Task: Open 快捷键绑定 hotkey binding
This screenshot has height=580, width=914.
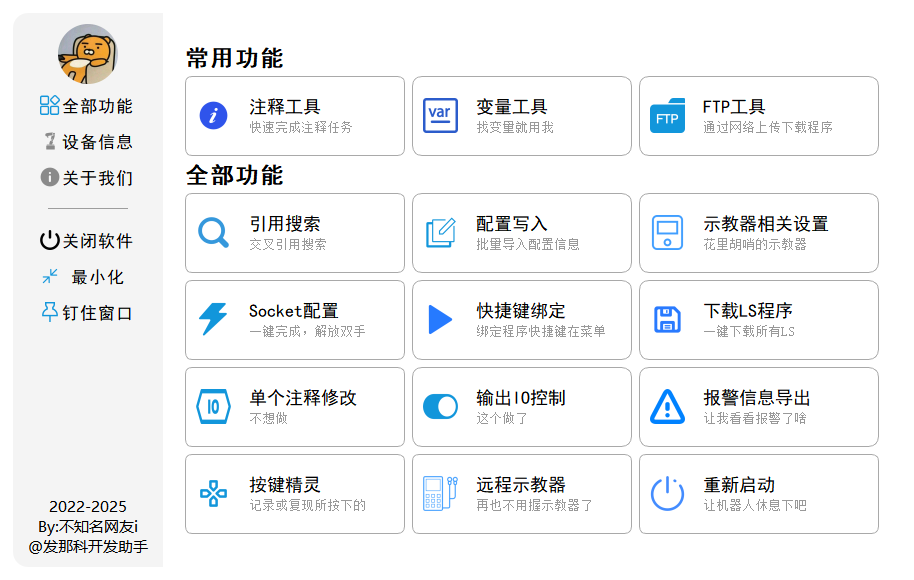Action: tap(521, 320)
